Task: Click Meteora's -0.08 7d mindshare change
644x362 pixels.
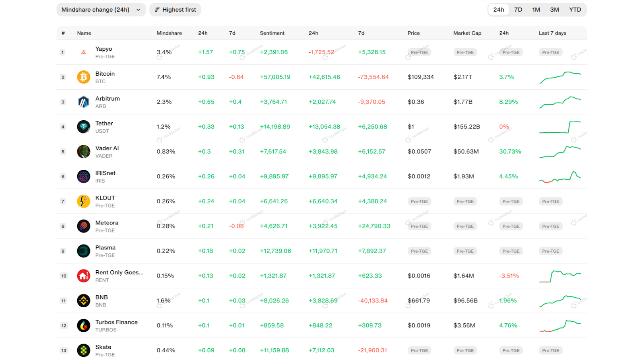Action: point(236,226)
